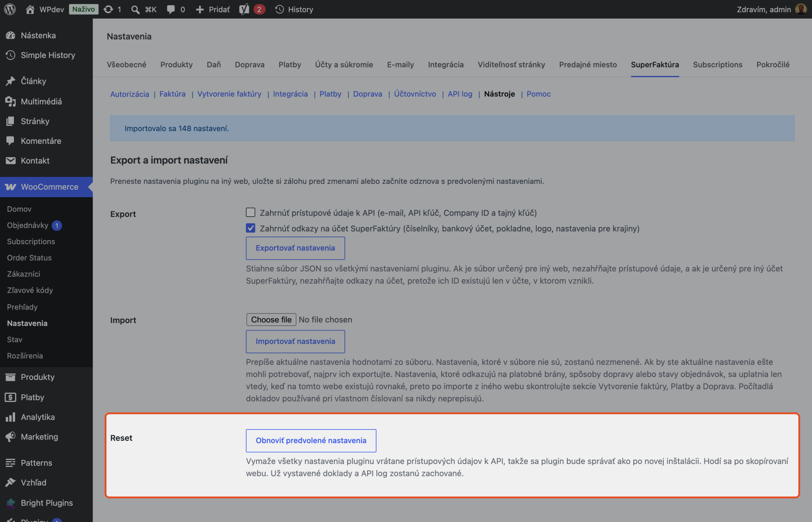Open the Subscriptions settings tab
The image size is (812, 522).
click(717, 64)
